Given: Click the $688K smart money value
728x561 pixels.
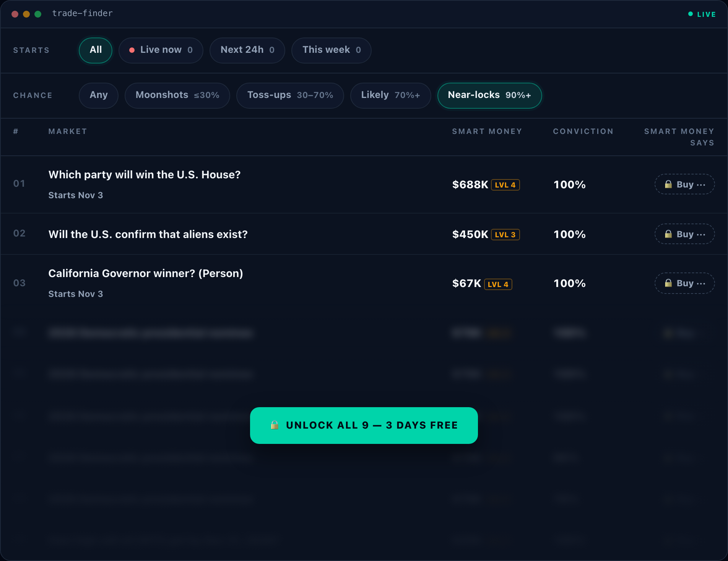Looking at the screenshot, I should point(470,185).
